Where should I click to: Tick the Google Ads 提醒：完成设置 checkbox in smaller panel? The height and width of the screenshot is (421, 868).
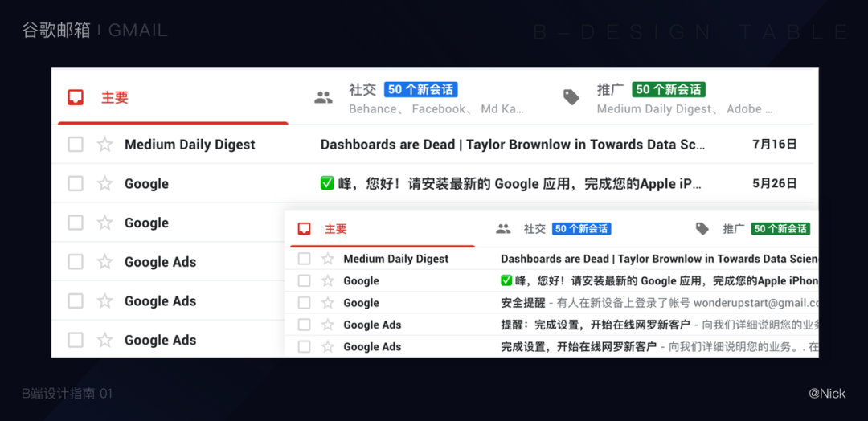point(304,325)
